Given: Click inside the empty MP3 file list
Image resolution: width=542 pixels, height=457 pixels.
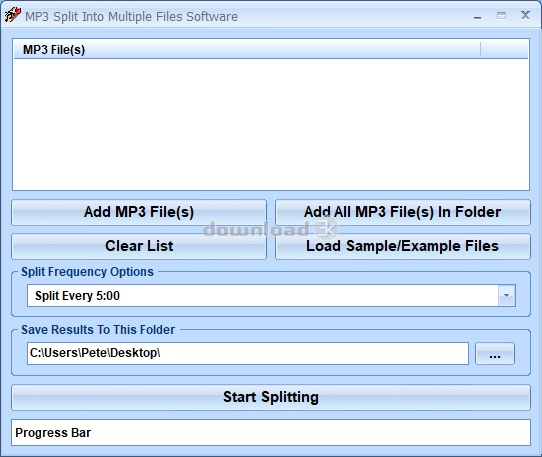Looking at the screenshot, I should tap(271, 124).
